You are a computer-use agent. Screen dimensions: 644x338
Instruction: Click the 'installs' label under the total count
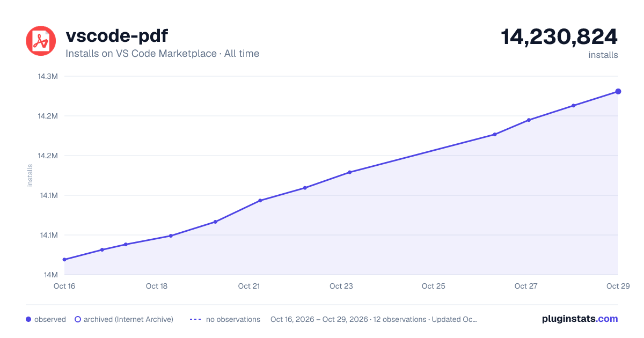pos(603,55)
